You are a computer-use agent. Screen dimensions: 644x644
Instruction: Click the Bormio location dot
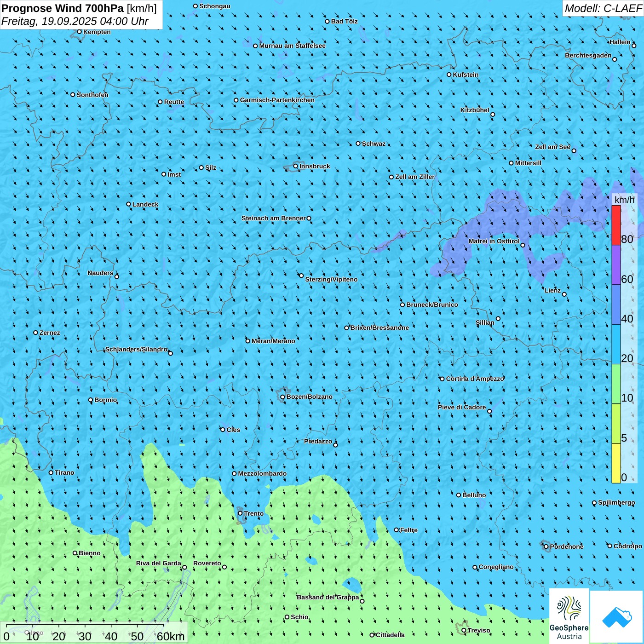point(91,400)
